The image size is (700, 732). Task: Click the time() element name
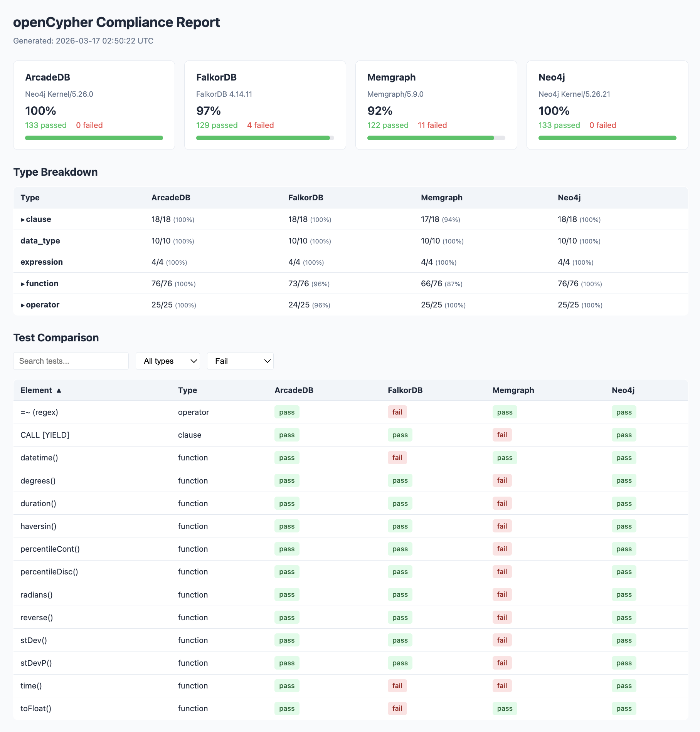click(31, 686)
